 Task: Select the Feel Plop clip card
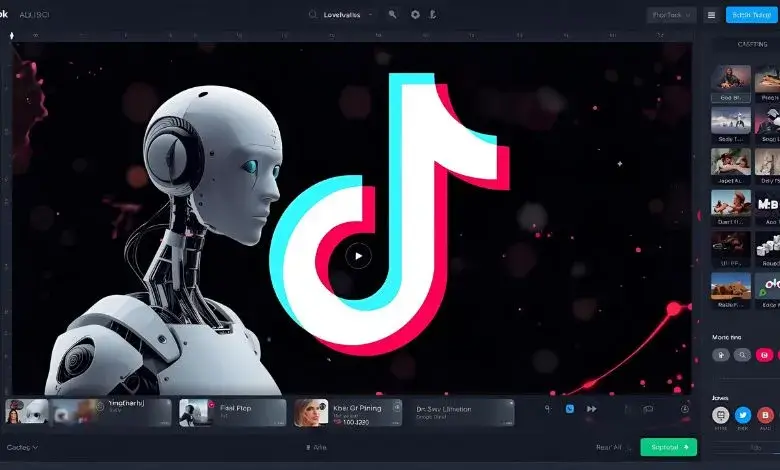click(233, 412)
